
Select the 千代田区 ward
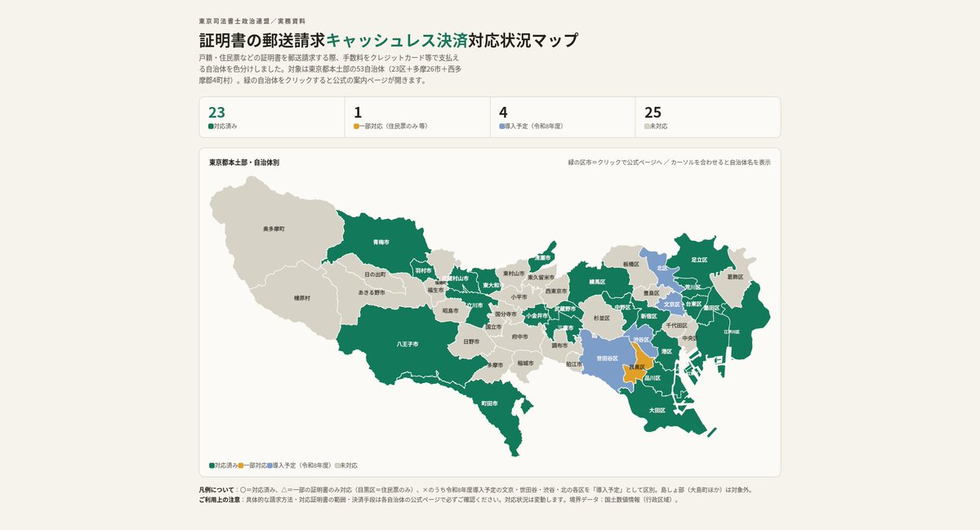676,325
